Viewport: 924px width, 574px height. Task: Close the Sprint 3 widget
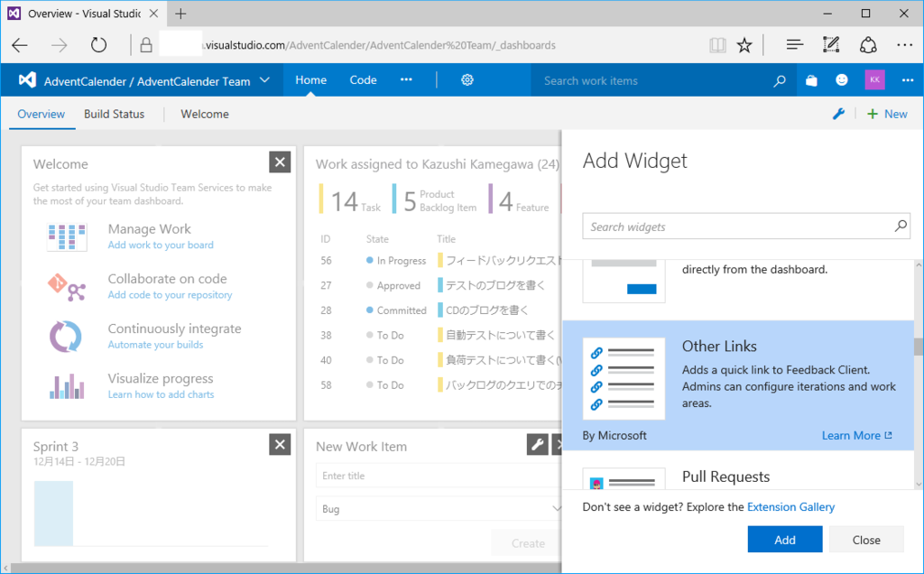tap(280, 444)
